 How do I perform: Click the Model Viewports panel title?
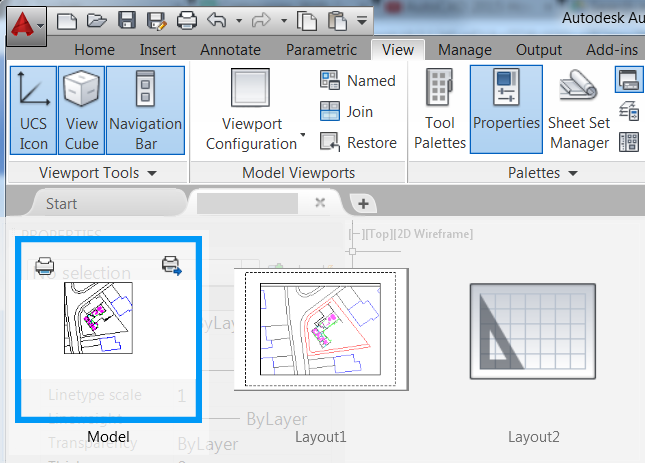pyautogui.click(x=298, y=173)
